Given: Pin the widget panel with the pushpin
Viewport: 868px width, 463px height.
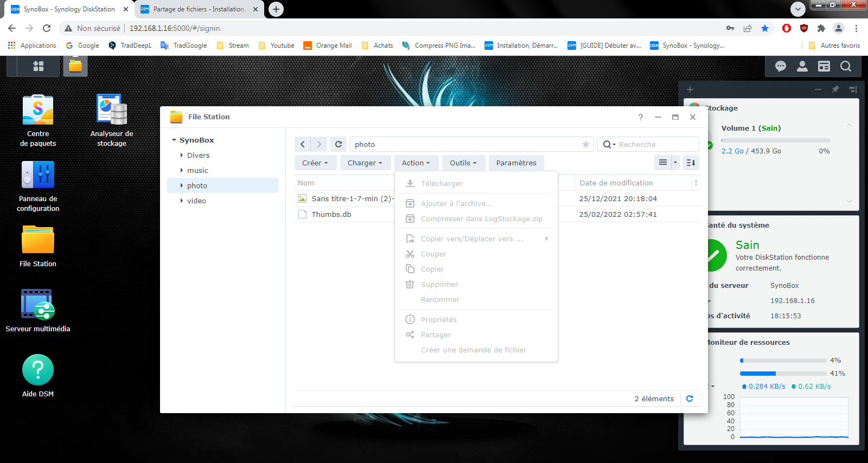Looking at the screenshot, I should tap(835, 89).
